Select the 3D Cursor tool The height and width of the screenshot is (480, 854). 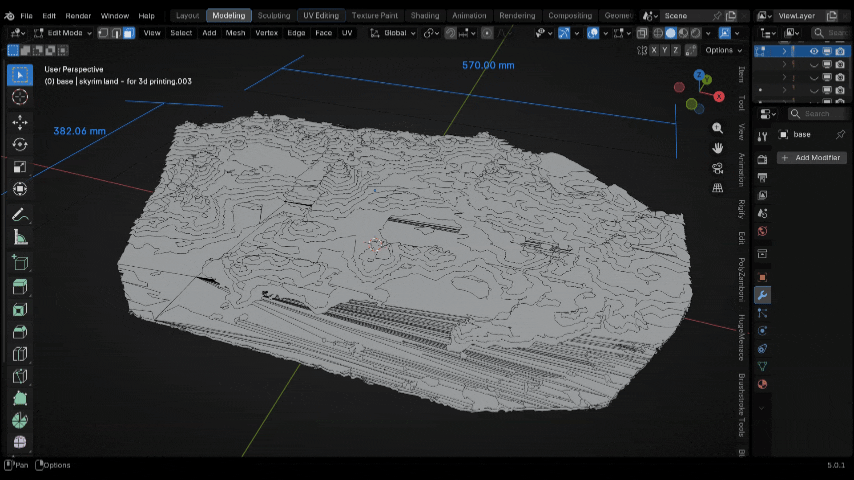pyautogui.click(x=20, y=97)
